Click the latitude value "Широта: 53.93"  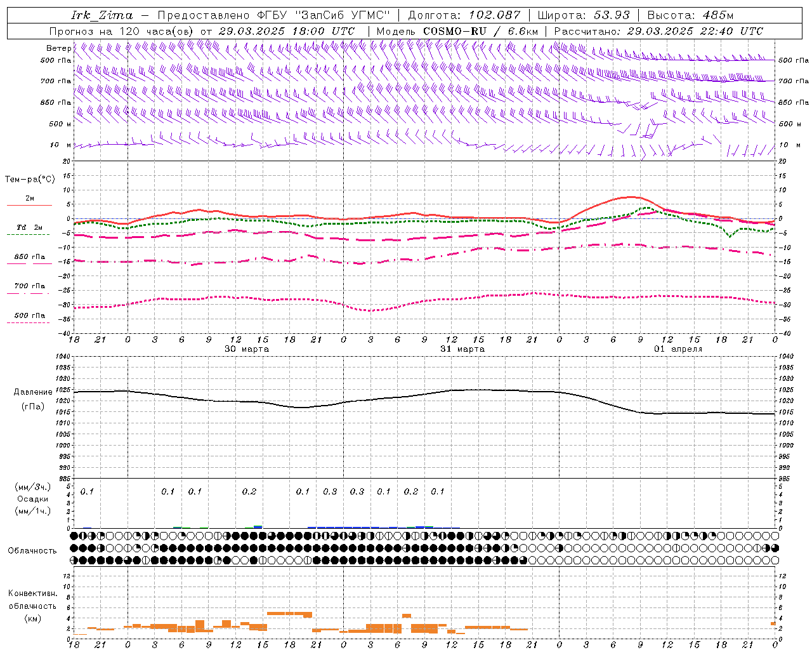point(583,15)
